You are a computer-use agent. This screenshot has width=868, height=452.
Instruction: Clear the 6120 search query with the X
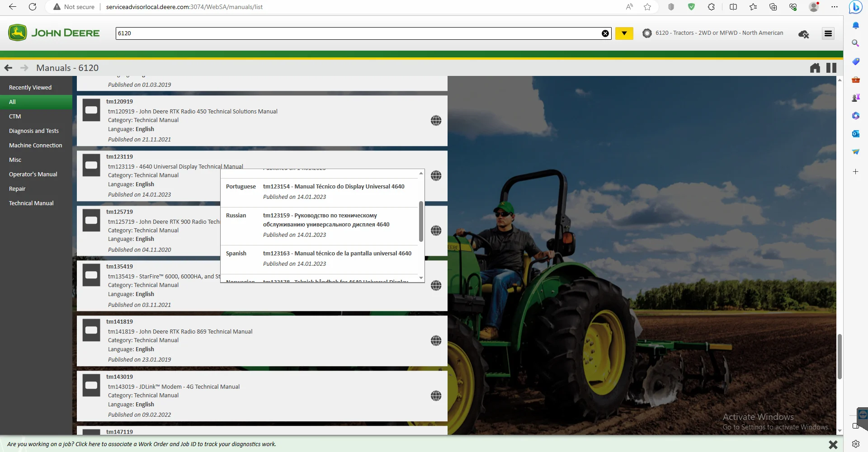pyautogui.click(x=605, y=33)
